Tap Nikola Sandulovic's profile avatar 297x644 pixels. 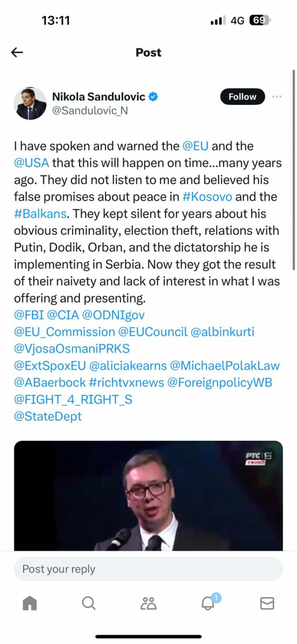30,103
